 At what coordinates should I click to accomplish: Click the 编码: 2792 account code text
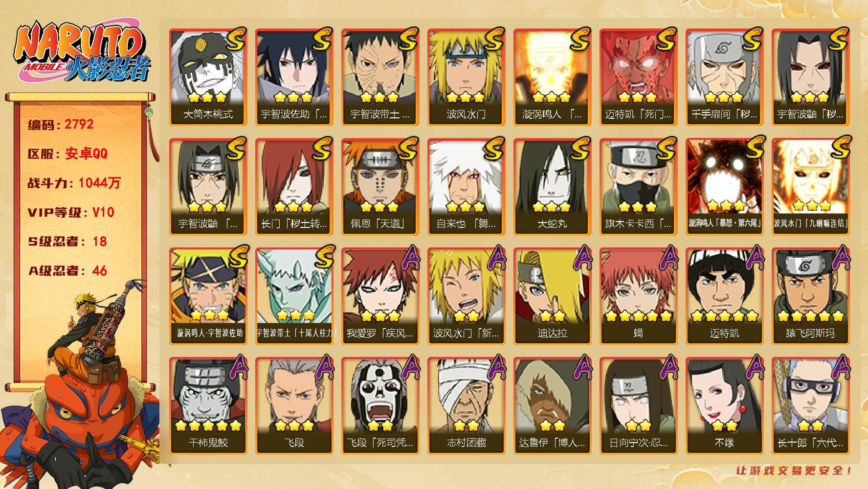pyautogui.click(x=61, y=124)
